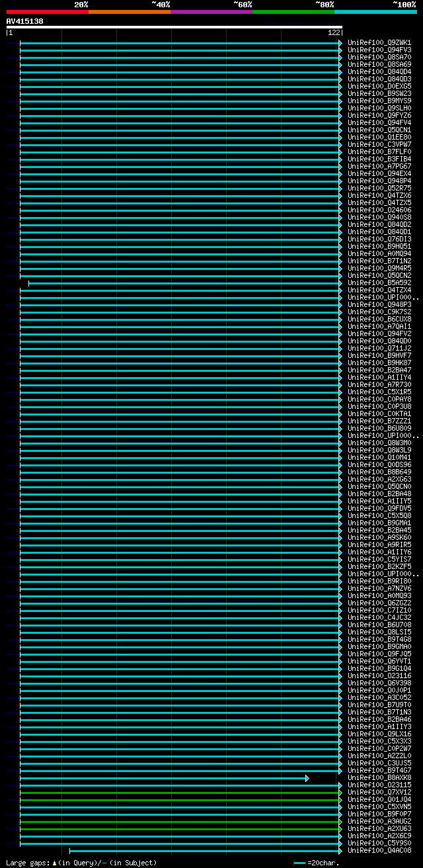This screenshot has height=868, width=423.
Task: Select hit label UniRef100_Q4AC08
Action: click(x=379, y=851)
